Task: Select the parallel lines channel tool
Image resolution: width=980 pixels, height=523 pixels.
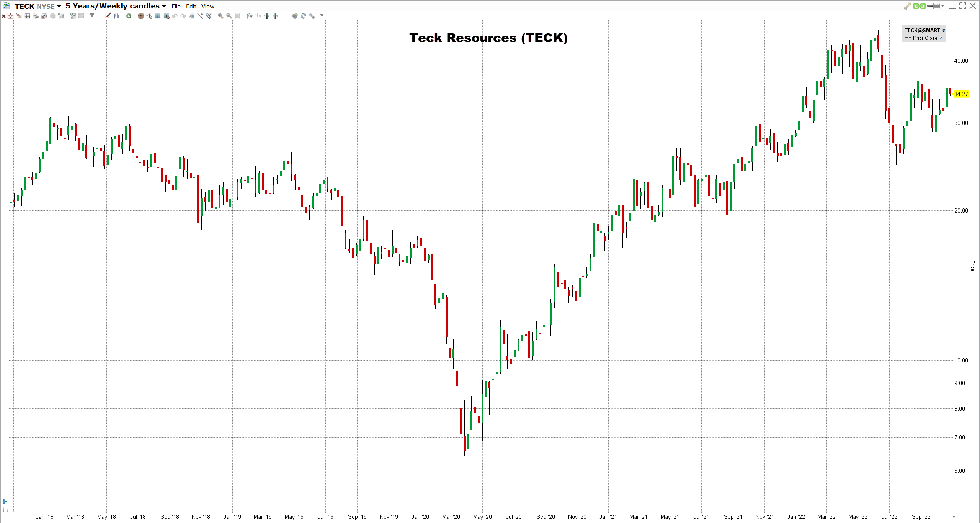Action: pyautogui.click(x=209, y=16)
